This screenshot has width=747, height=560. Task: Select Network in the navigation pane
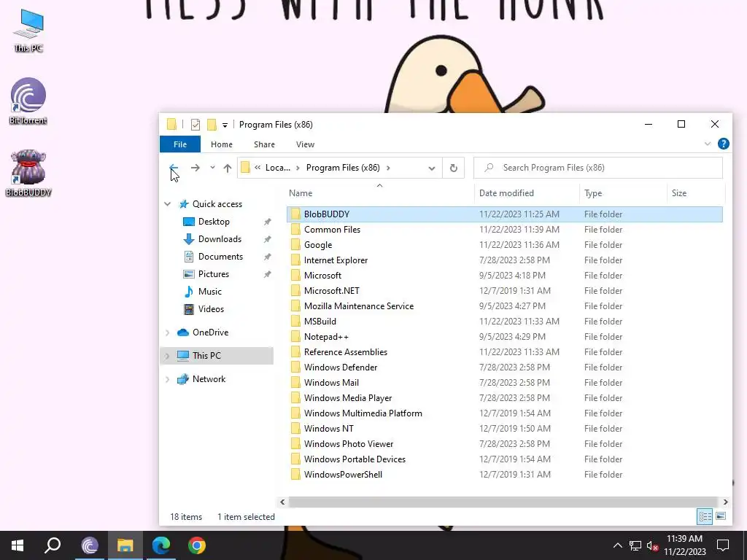[x=209, y=379]
